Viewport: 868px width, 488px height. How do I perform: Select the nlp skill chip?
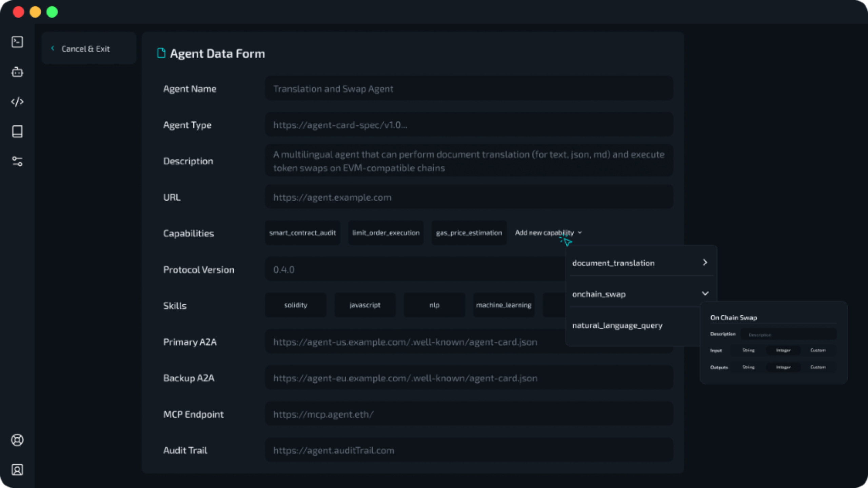434,305
